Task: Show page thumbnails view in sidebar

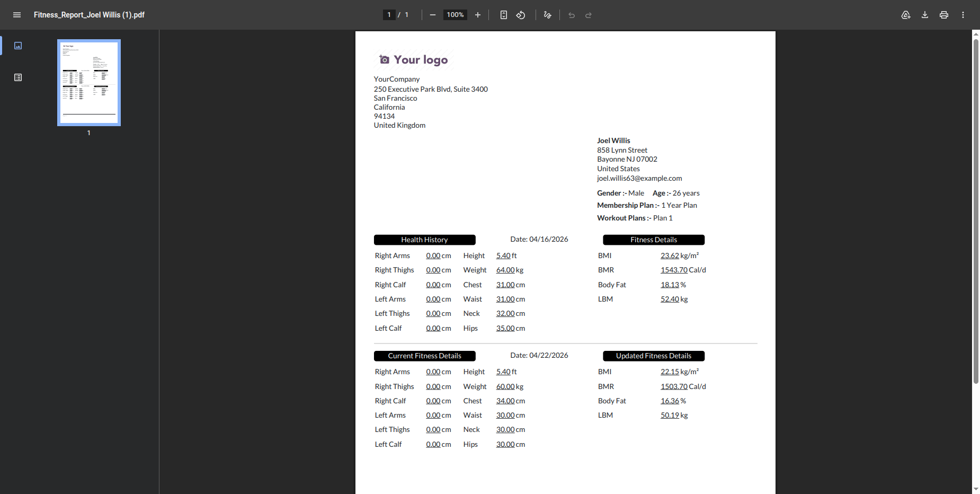Action: coord(18,46)
